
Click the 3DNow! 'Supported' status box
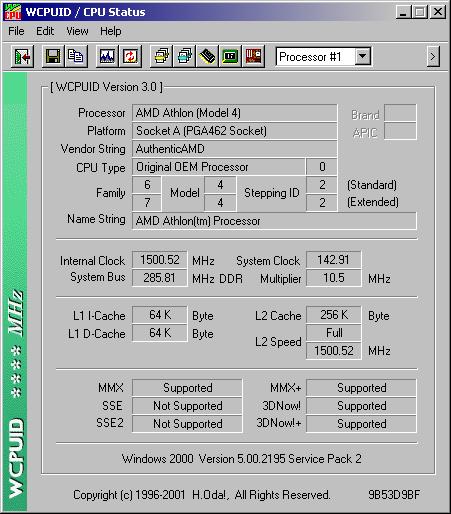tap(361, 406)
